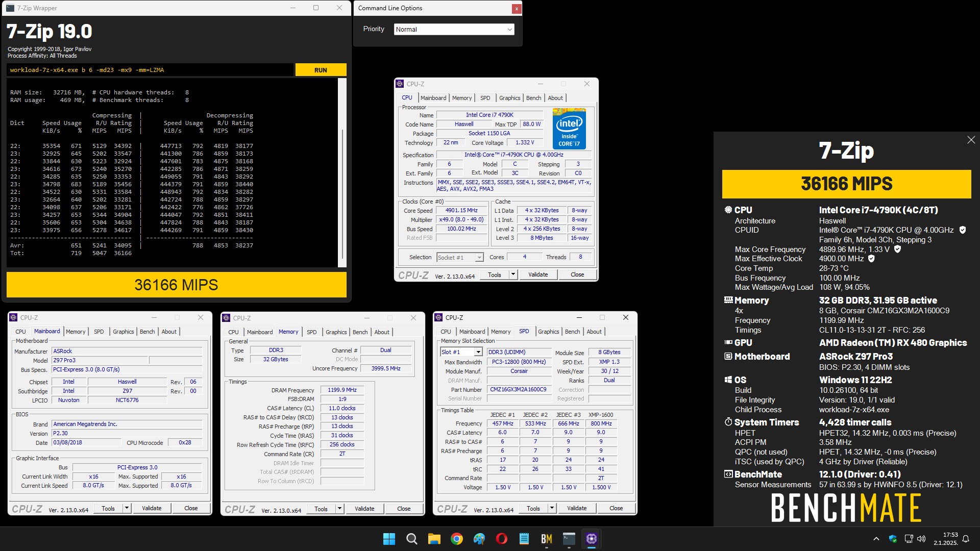Click the CPUID verification shield icon
This screenshot has width=980, height=551.
(x=963, y=230)
